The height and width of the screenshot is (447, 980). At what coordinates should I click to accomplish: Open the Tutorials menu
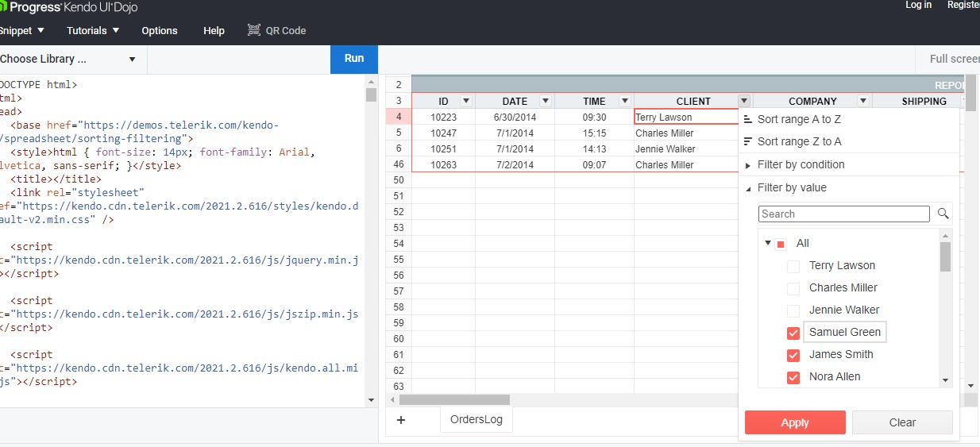click(93, 30)
